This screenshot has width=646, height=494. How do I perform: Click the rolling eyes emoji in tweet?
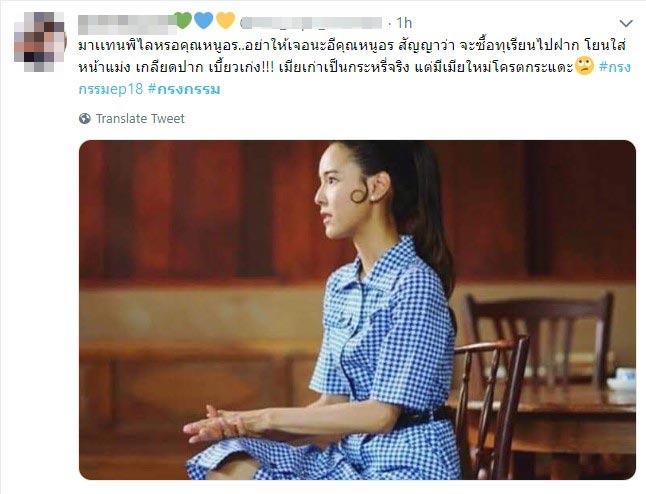pyautogui.click(x=584, y=66)
